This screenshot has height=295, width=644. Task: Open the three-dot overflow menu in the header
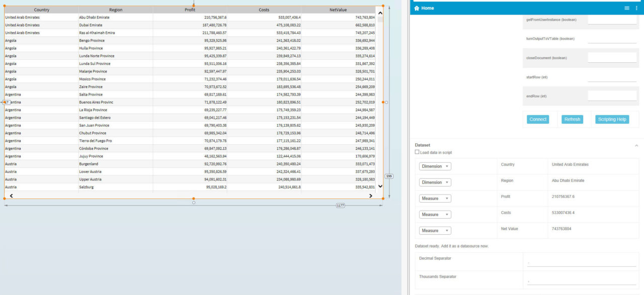pyautogui.click(x=636, y=8)
